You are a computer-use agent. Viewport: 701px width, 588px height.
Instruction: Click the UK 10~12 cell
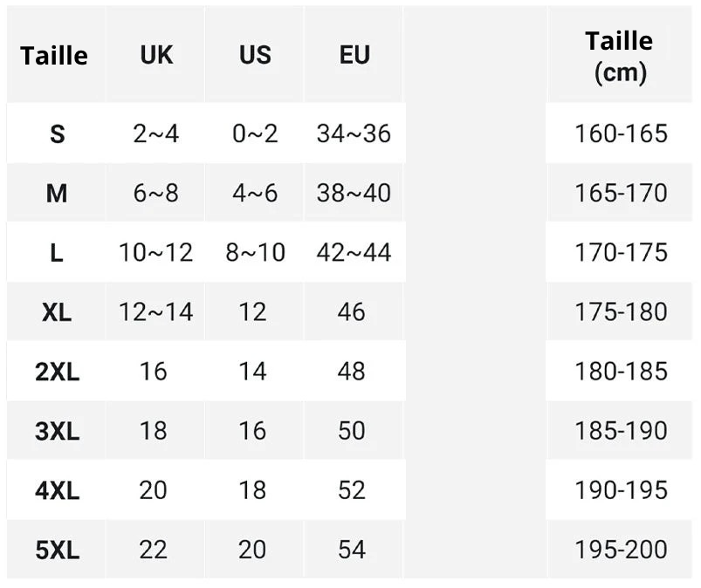(x=155, y=253)
